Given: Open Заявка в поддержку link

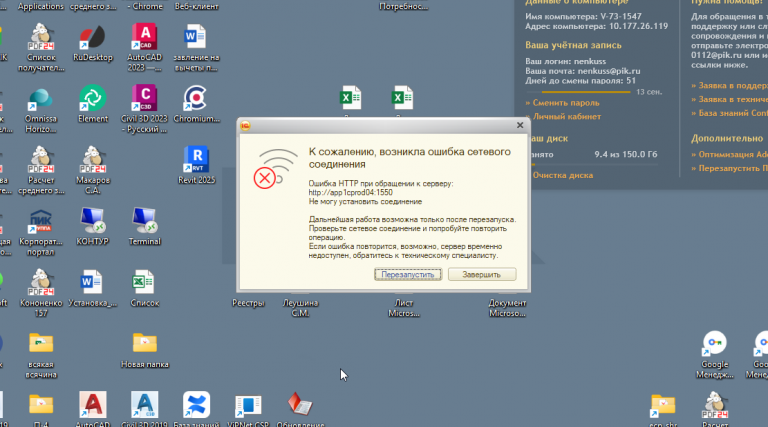Looking at the screenshot, I should pyautogui.click(x=729, y=86).
